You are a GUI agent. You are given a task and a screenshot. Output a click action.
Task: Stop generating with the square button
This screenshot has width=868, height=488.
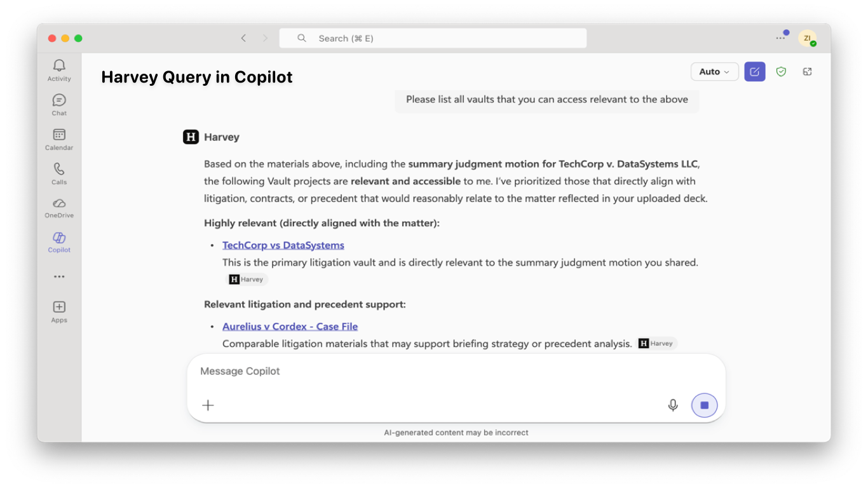coord(704,405)
